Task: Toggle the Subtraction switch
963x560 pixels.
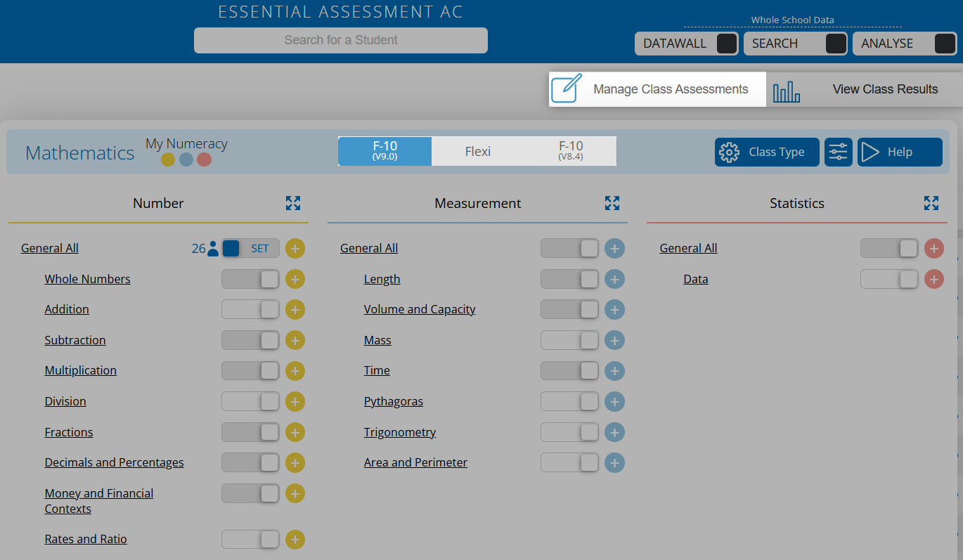Action: pyautogui.click(x=250, y=340)
